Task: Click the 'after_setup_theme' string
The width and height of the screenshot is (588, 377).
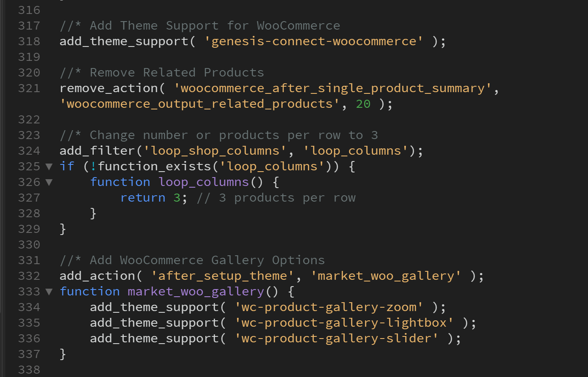Action: tap(223, 276)
